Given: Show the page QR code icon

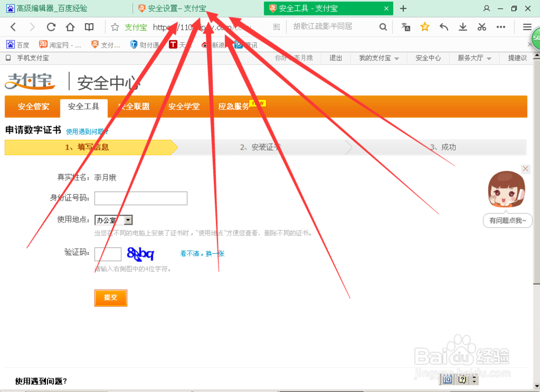Looking at the screenshot, I should [276, 27].
